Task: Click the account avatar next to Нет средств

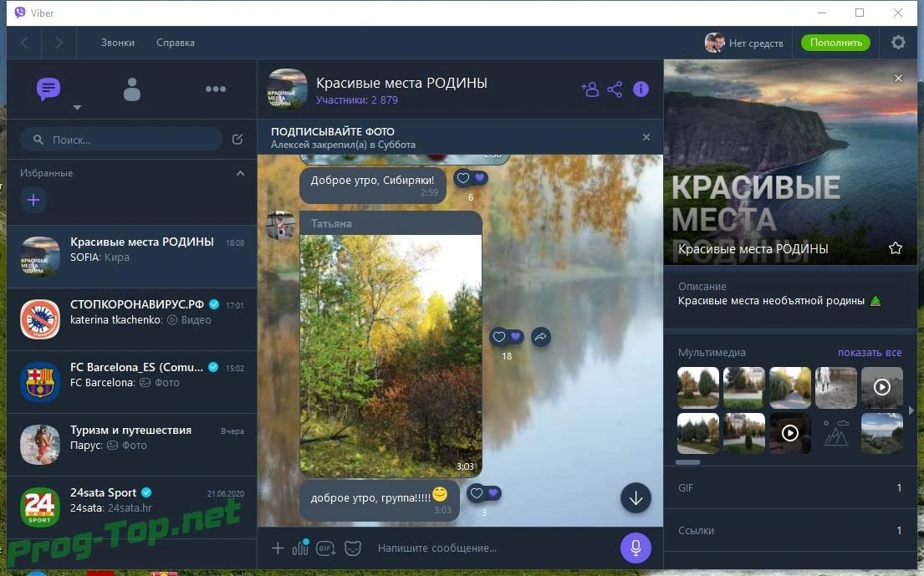Action: click(714, 43)
